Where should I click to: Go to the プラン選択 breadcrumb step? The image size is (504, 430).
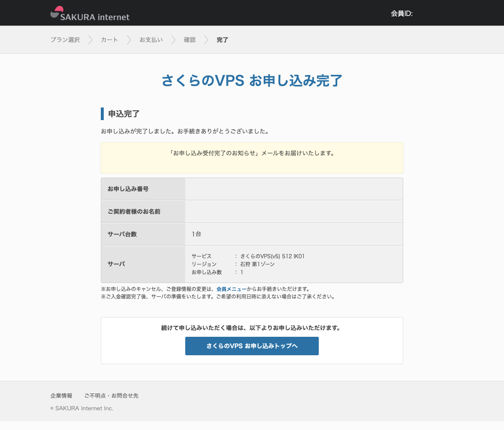click(x=65, y=40)
